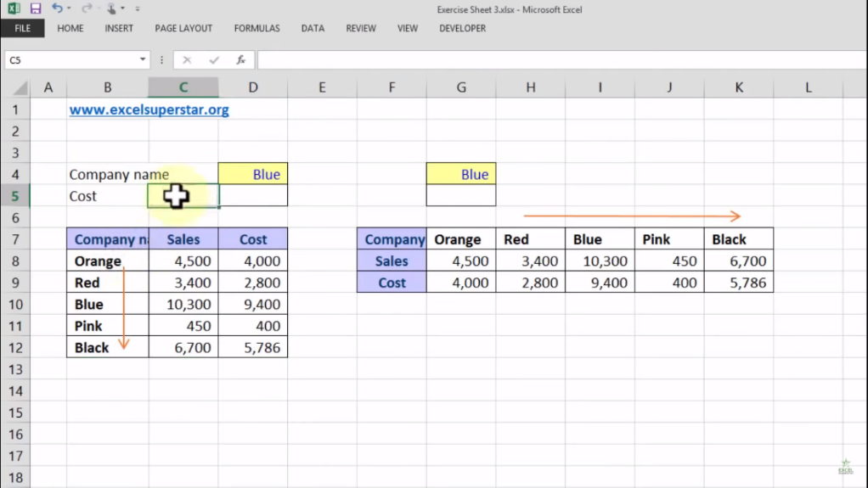This screenshot has width=868, height=488.
Task: Select column C header
Action: point(183,87)
